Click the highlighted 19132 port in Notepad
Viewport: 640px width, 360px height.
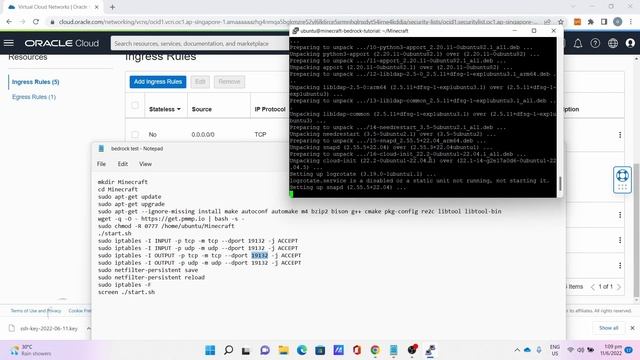point(260,255)
